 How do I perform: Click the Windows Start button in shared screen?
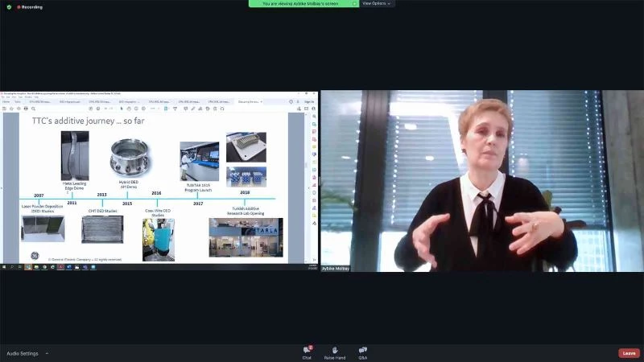[x=4, y=267]
